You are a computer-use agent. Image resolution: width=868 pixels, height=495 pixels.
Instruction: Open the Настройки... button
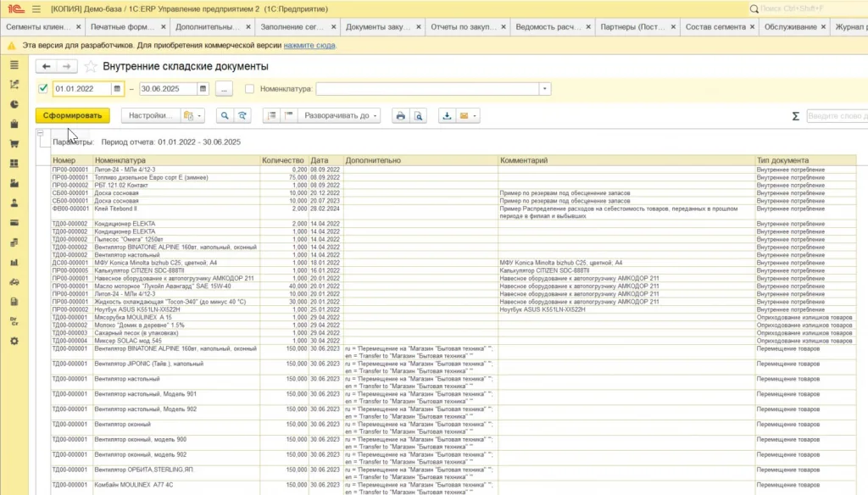point(151,116)
